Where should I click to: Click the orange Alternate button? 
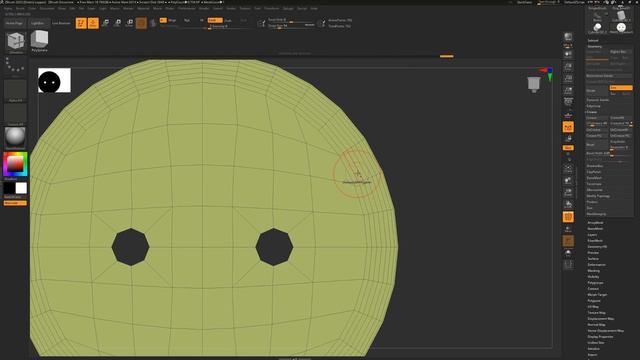15,203
